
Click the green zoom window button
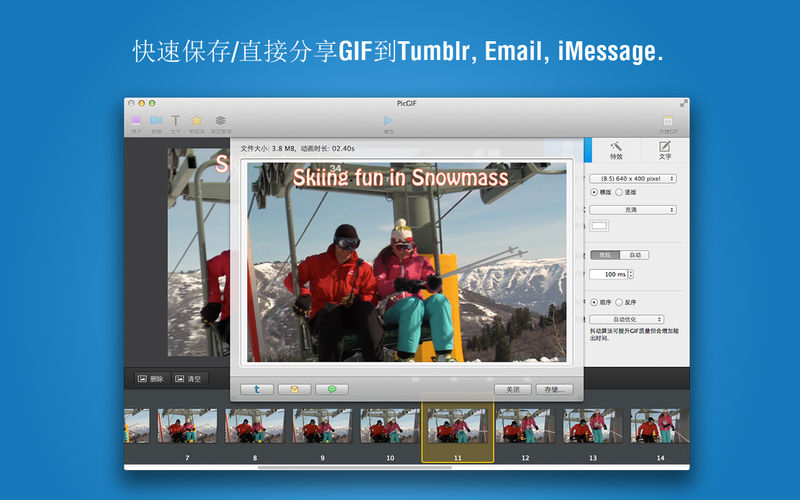[152, 103]
